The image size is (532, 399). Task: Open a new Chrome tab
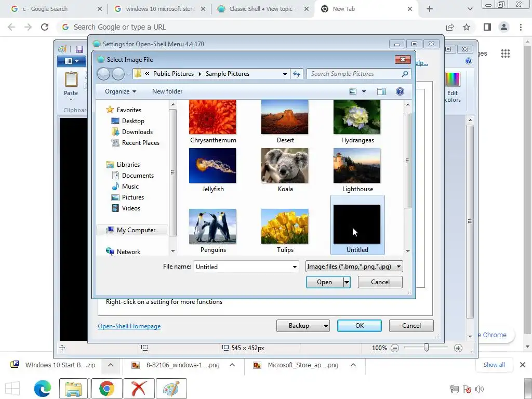click(430, 9)
